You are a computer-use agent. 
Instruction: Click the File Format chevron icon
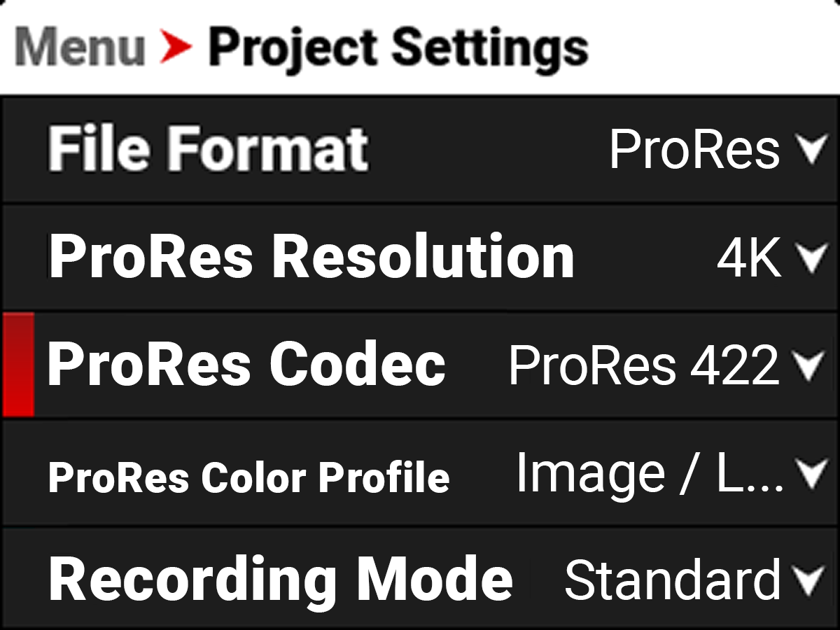click(812, 150)
